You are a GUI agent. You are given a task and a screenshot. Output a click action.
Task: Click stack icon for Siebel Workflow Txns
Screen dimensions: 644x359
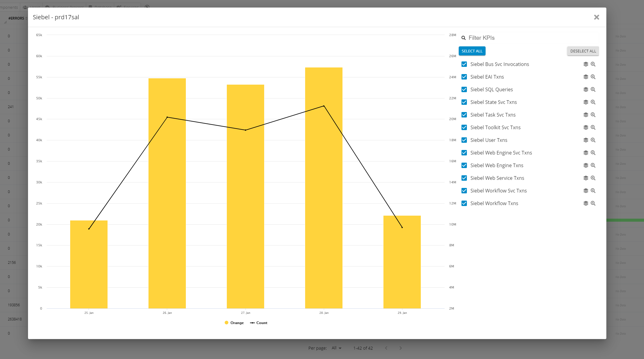pyautogui.click(x=586, y=203)
